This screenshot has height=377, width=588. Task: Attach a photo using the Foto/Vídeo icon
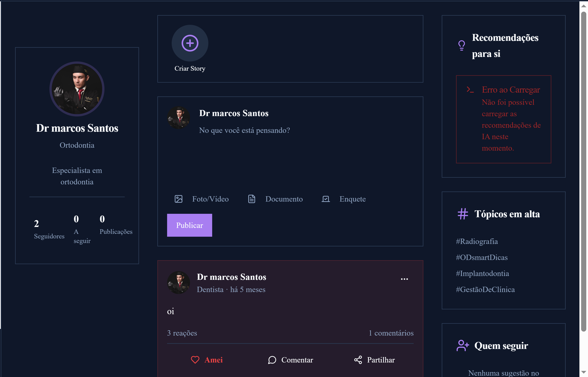(x=179, y=199)
